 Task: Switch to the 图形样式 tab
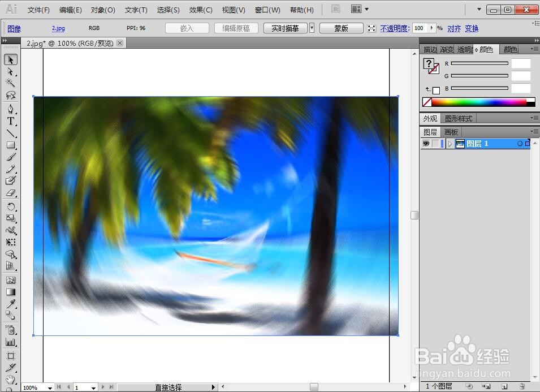pyautogui.click(x=459, y=118)
